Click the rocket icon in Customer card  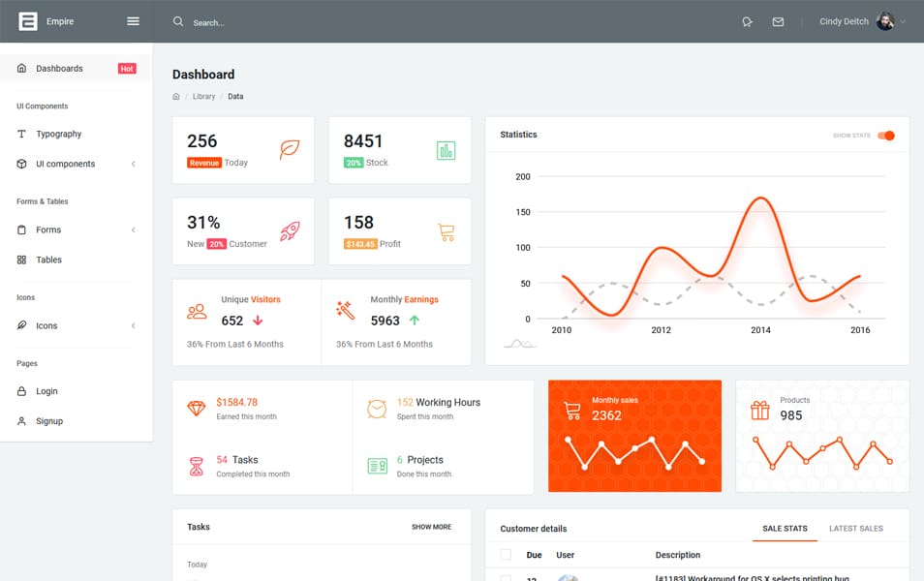point(289,231)
